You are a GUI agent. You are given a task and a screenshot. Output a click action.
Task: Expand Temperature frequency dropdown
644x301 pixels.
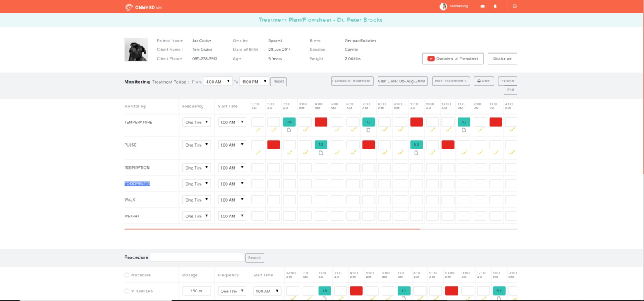point(197,122)
